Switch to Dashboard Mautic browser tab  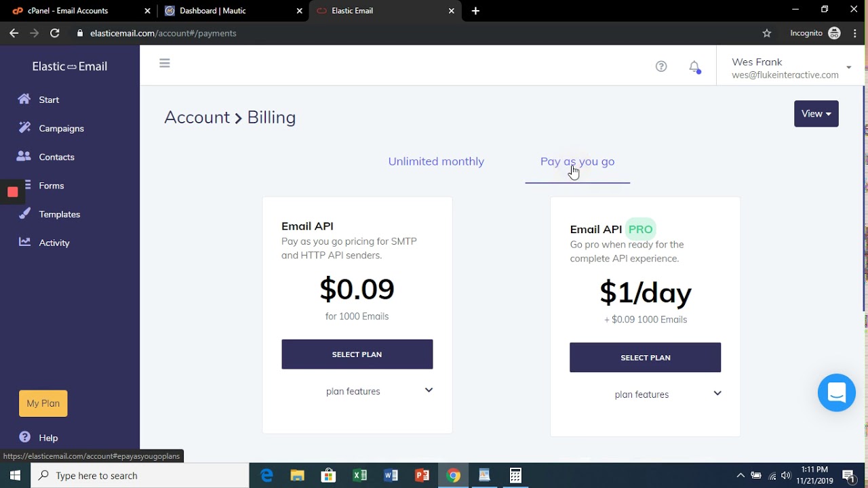(233, 11)
